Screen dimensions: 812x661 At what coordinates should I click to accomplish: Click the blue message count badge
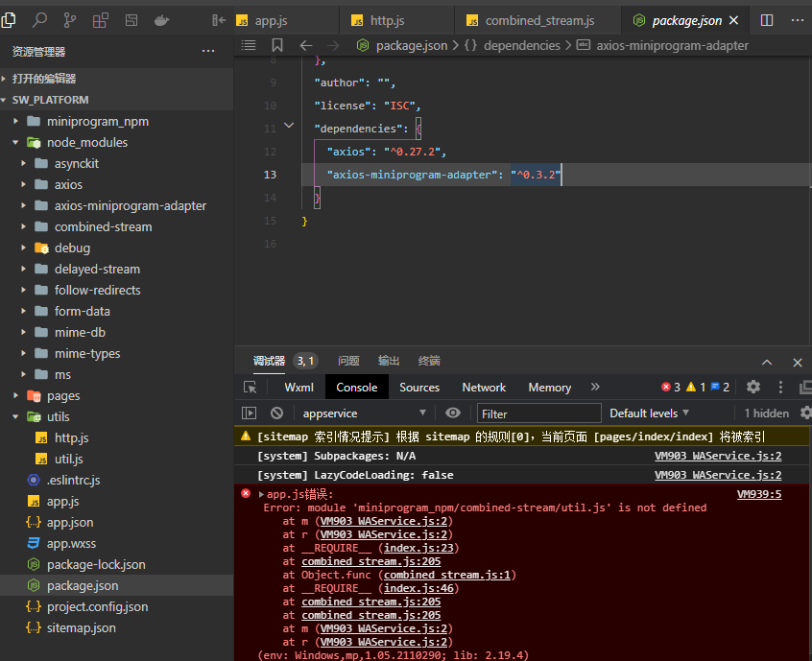pos(721,388)
